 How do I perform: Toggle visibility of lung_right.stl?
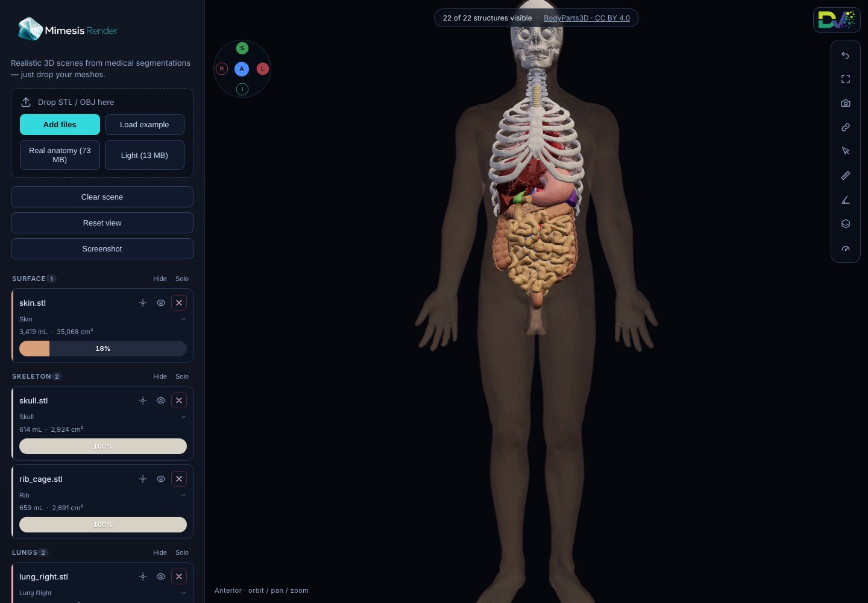tap(161, 576)
